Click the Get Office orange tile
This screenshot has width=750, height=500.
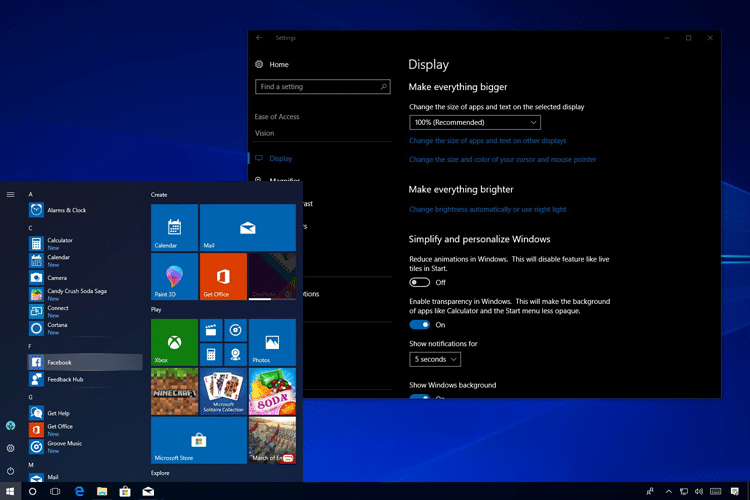pyautogui.click(x=223, y=276)
